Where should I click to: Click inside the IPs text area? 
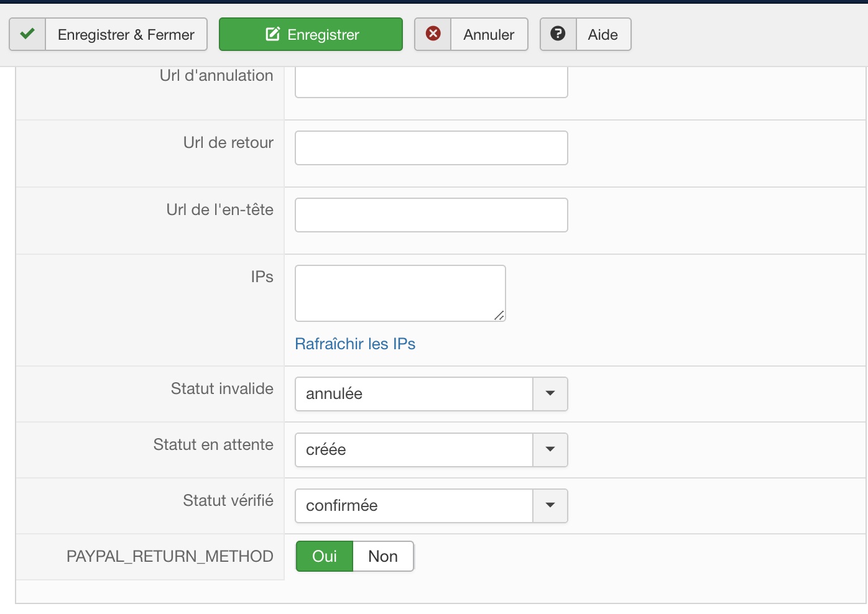[x=400, y=293]
